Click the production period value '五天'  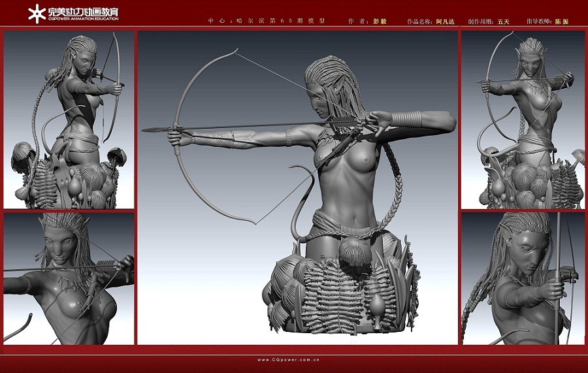point(503,22)
